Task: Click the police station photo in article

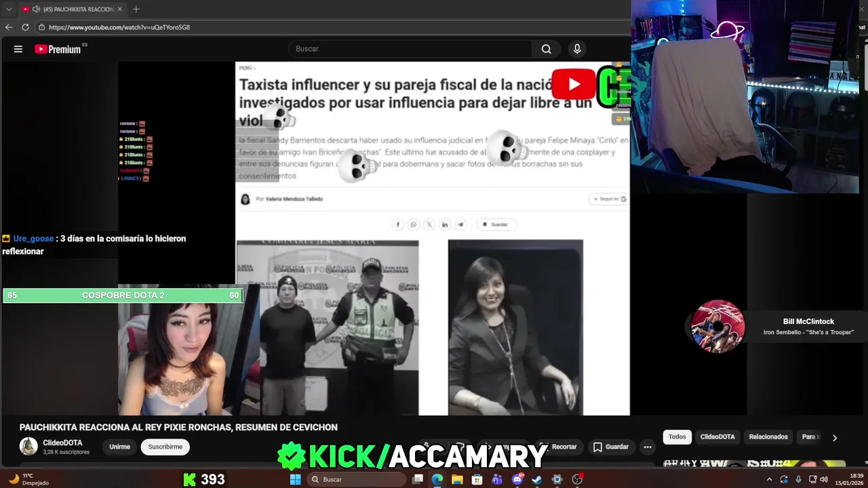Action: pyautogui.click(x=338, y=327)
